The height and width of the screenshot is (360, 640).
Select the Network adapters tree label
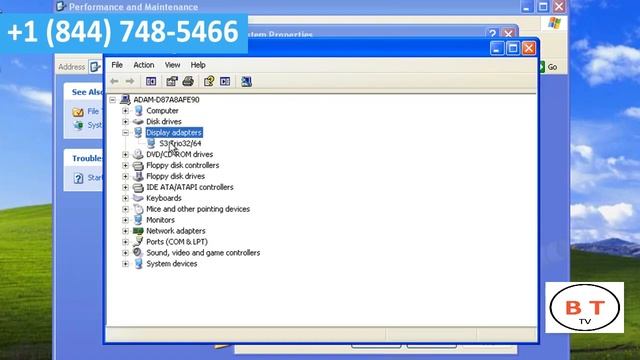click(x=176, y=231)
